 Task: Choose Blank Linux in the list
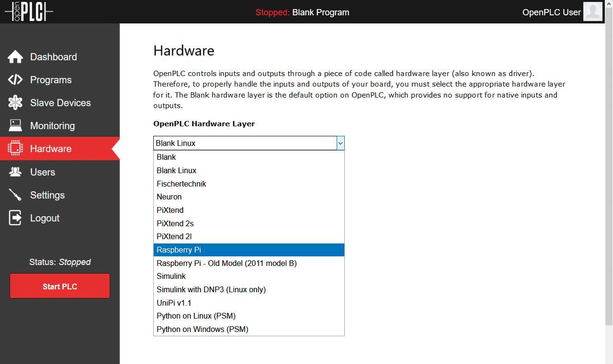249,170
